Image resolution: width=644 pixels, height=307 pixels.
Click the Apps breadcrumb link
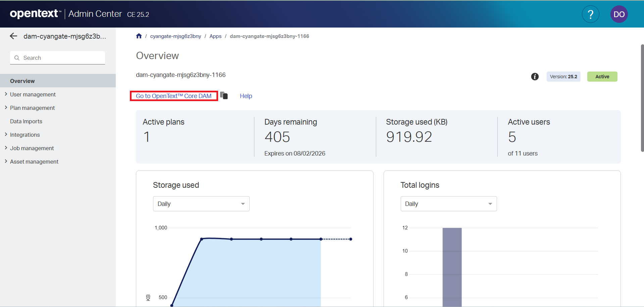[215, 36]
